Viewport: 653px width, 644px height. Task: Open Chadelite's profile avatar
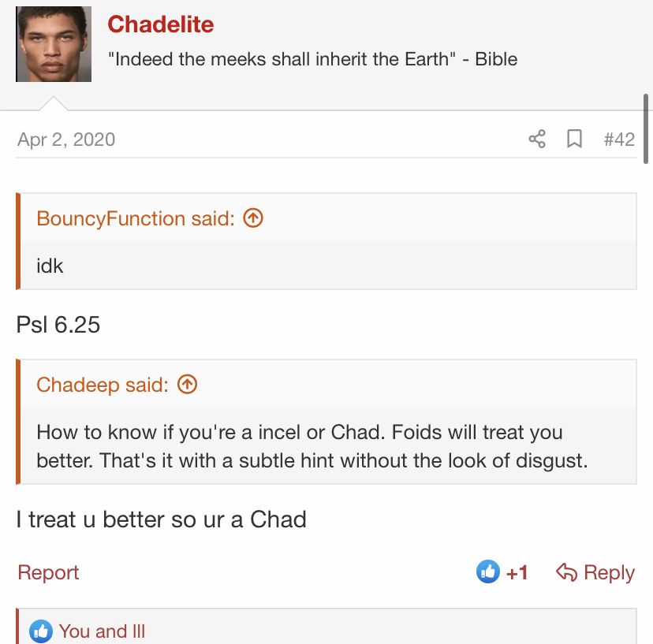(x=54, y=43)
